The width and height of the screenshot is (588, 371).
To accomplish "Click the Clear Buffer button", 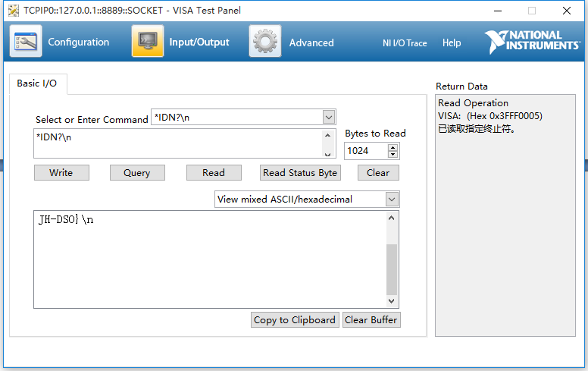I will [371, 320].
